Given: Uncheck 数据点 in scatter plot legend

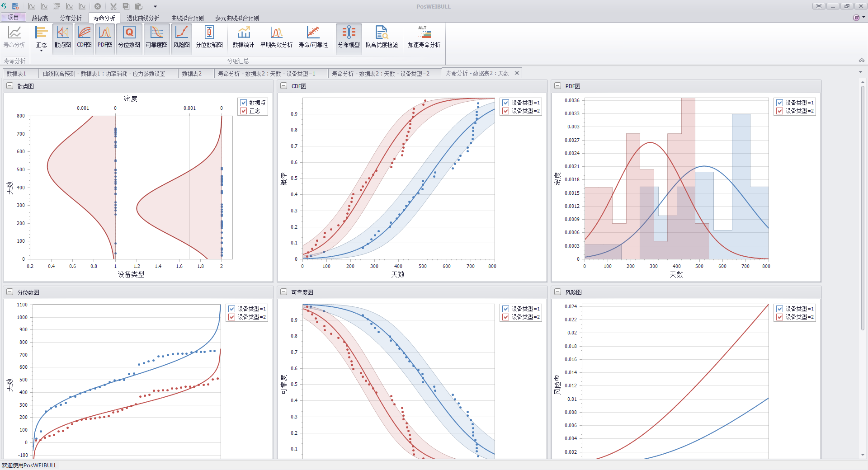Looking at the screenshot, I should coord(244,103).
